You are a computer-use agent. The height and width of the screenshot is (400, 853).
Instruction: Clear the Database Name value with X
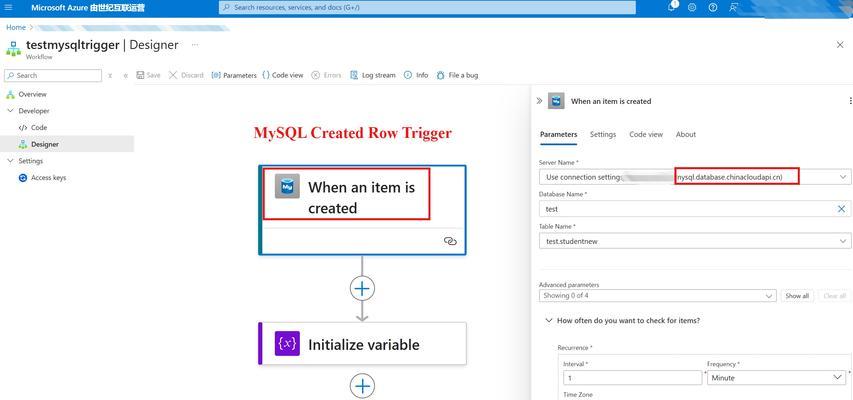842,209
